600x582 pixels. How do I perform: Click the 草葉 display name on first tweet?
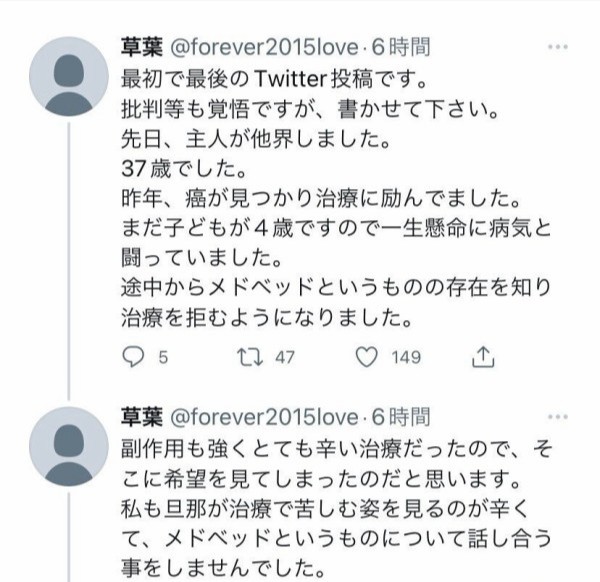(x=138, y=46)
